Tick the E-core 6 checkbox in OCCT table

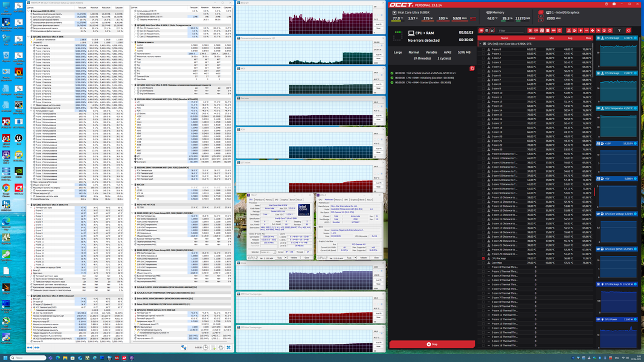(483, 75)
